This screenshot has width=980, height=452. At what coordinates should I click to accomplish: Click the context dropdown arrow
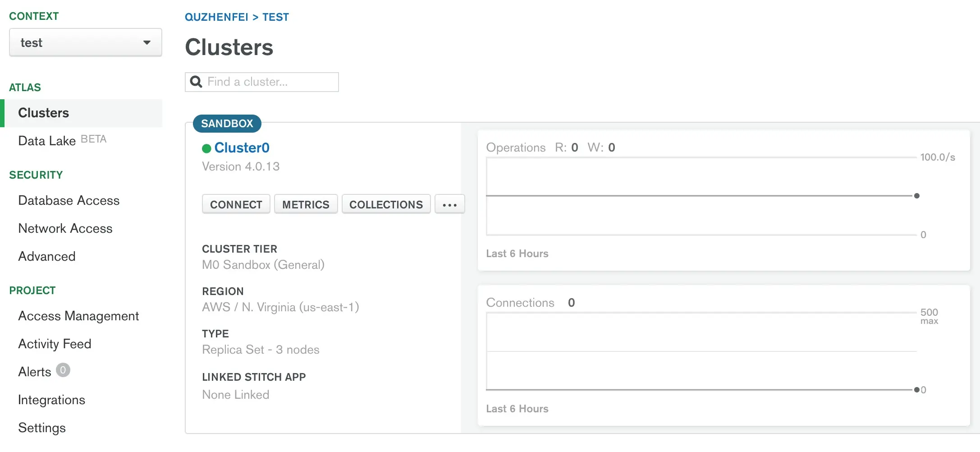147,43
